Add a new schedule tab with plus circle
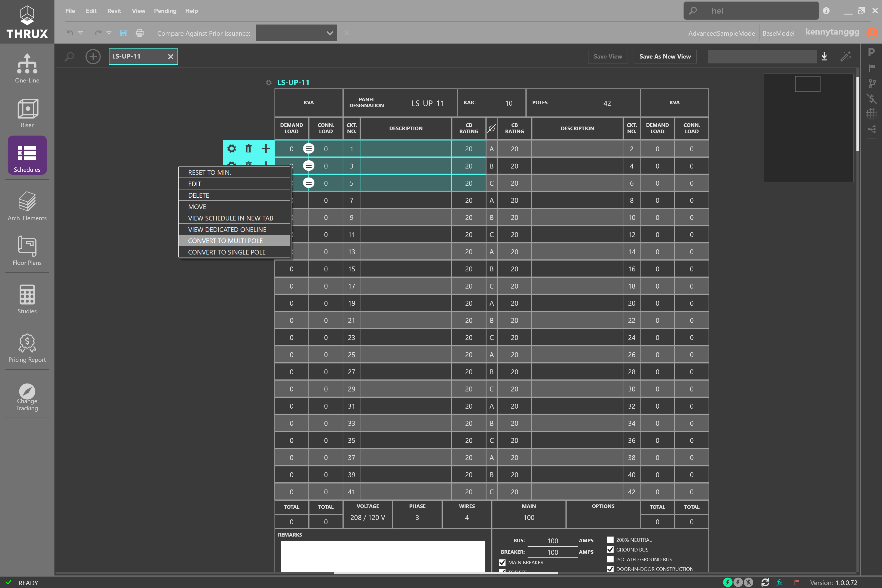 pyautogui.click(x=93, y=57)
